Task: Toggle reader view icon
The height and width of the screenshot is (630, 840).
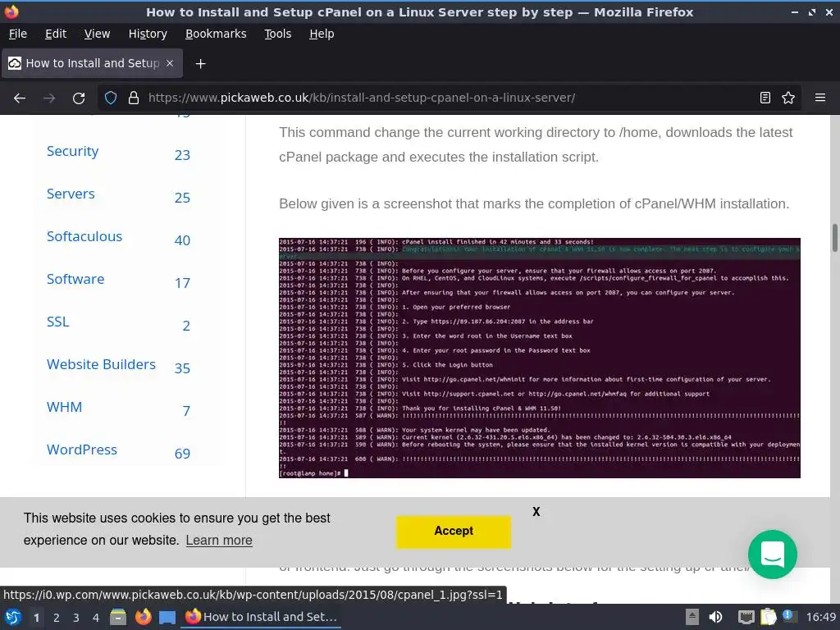Action: [765, 98]
